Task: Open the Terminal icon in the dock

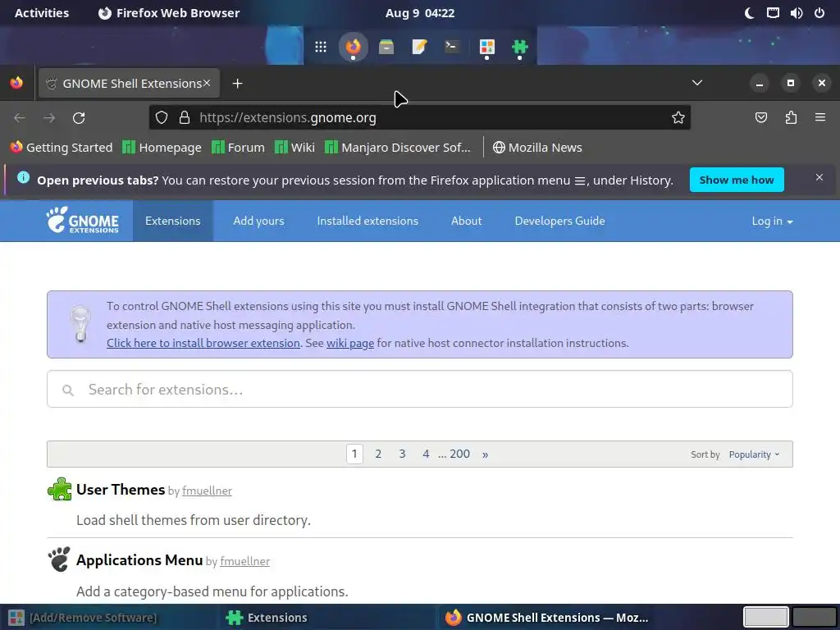Action: pyautogui.click(x=453, y=47)
